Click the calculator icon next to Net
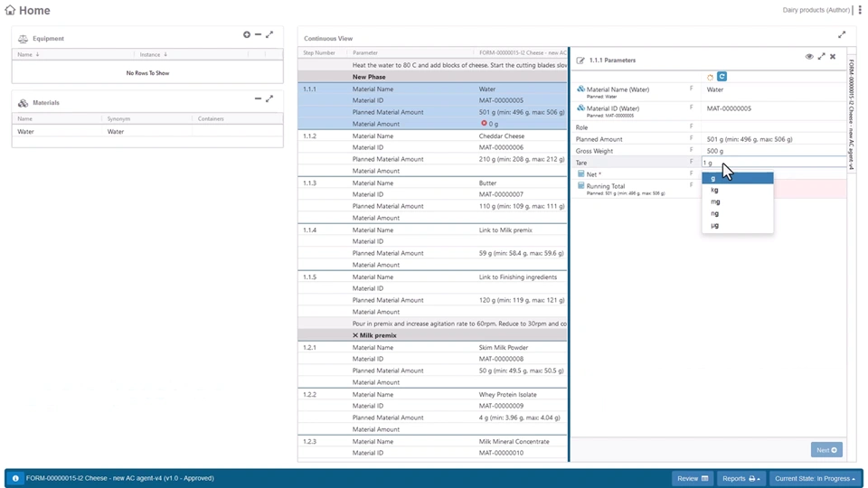 [x=580, y=174]
